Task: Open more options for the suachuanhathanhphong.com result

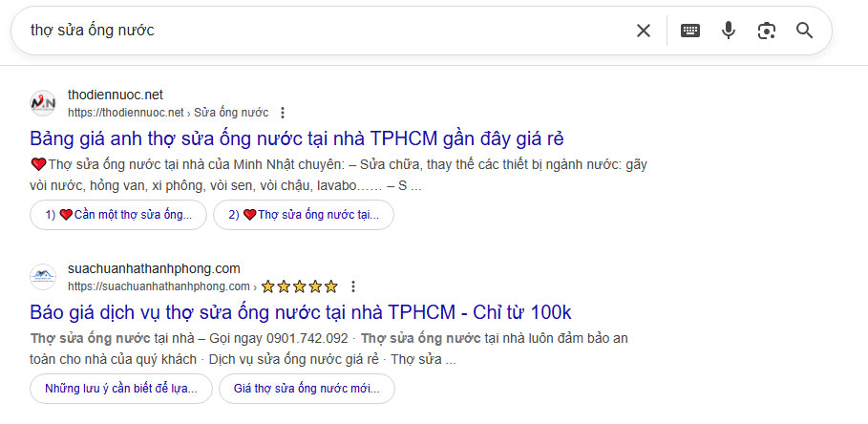Action: click(x=353, y=286)
